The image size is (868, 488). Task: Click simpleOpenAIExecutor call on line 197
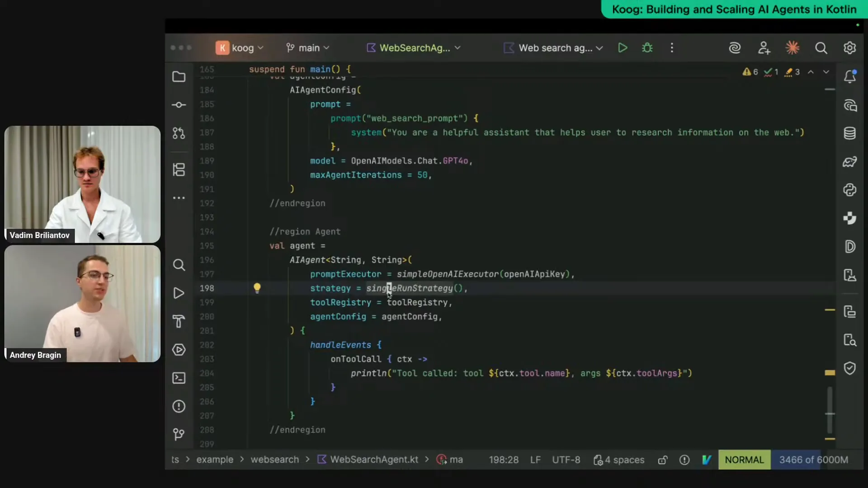click(x=448, y=274)
